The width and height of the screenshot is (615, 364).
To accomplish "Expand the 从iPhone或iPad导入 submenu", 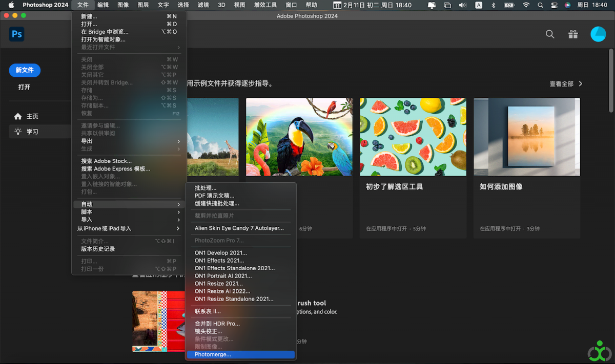I will tap(129, 228).
